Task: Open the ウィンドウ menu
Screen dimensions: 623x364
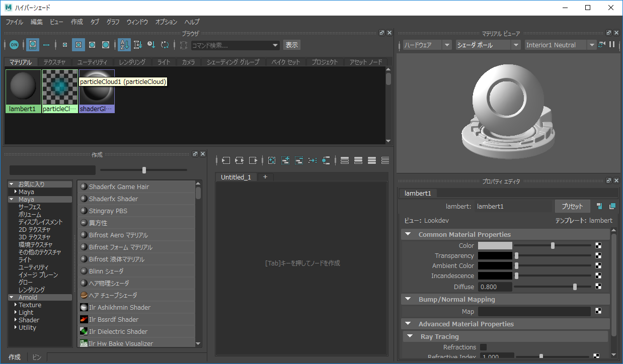Action: click(137, 22)
